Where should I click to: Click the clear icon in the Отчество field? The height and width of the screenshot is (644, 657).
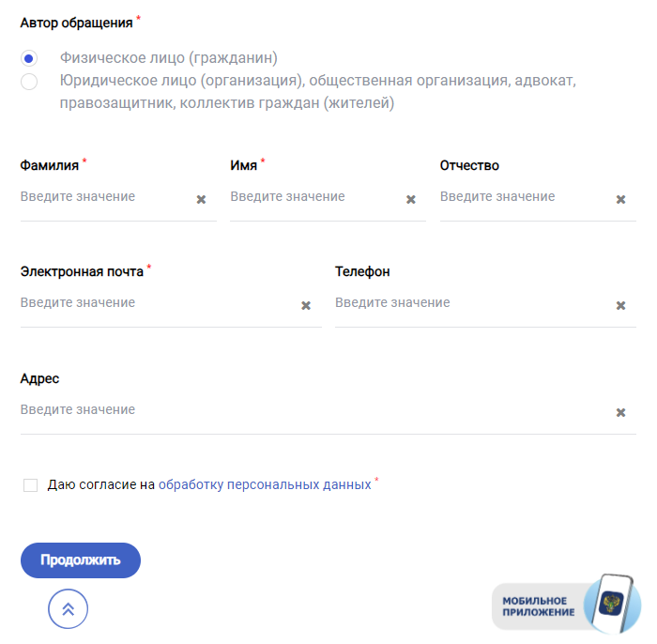coord(620,199)
